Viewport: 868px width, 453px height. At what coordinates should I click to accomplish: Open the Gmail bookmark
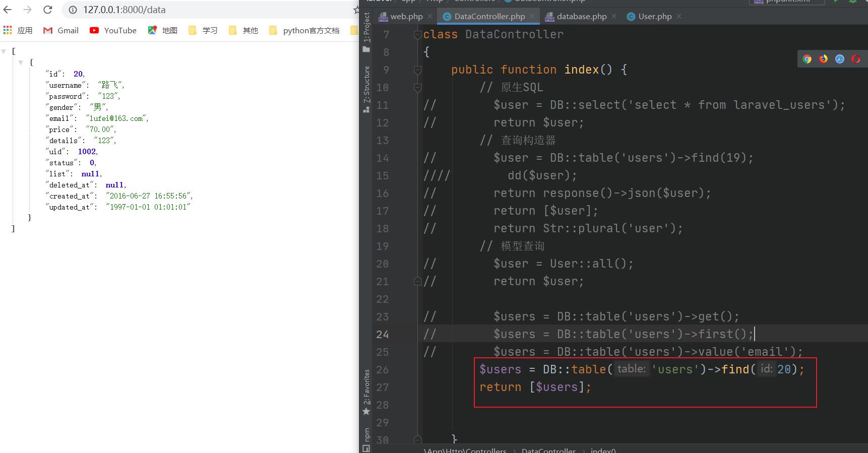pyautogui.click(x=61, y=30)
